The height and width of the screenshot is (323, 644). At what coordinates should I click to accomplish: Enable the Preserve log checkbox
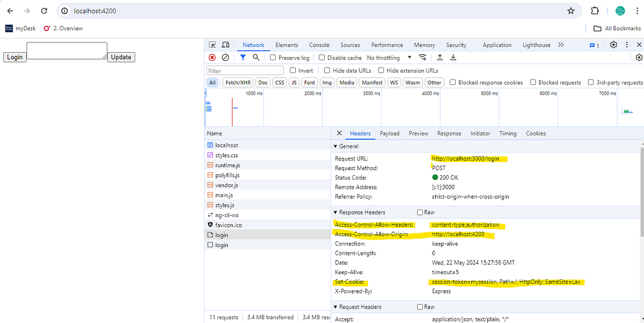(x=274, y=58)
